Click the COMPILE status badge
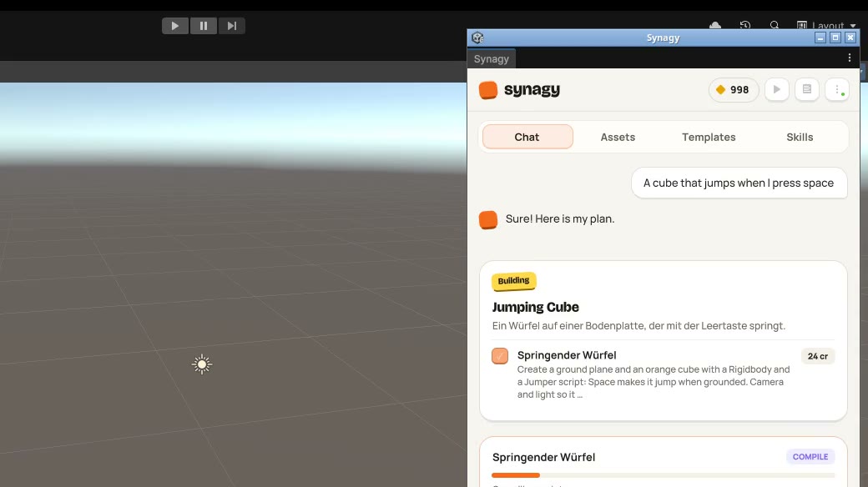The image size is (868, 487). coord(810,457)
